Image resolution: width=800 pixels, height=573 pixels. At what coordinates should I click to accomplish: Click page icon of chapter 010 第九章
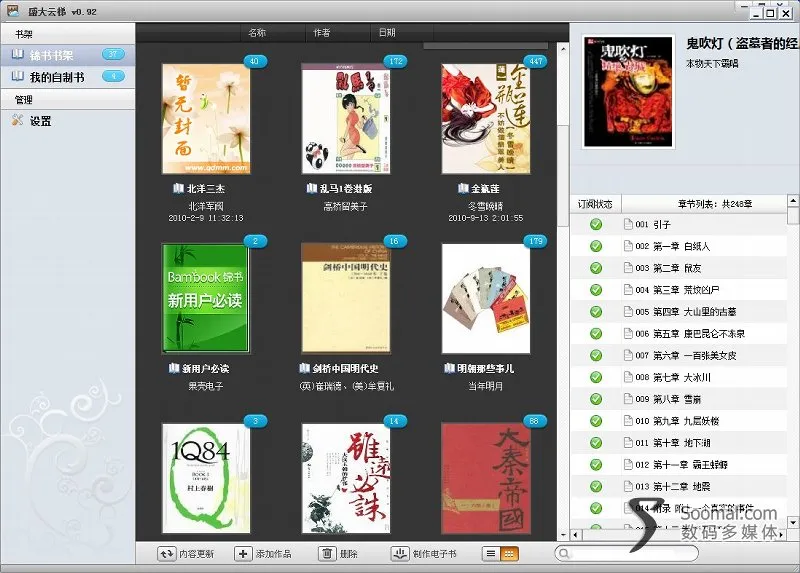[628, 421]
